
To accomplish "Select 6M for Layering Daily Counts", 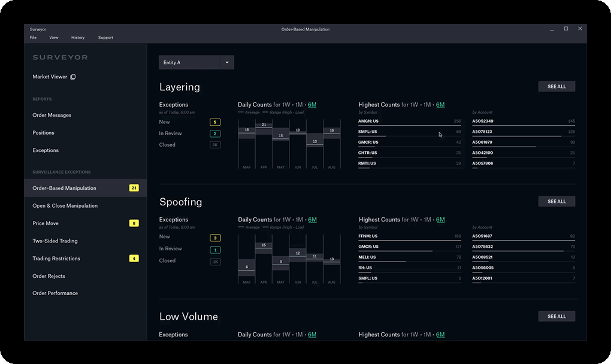I will click(312, 105).
